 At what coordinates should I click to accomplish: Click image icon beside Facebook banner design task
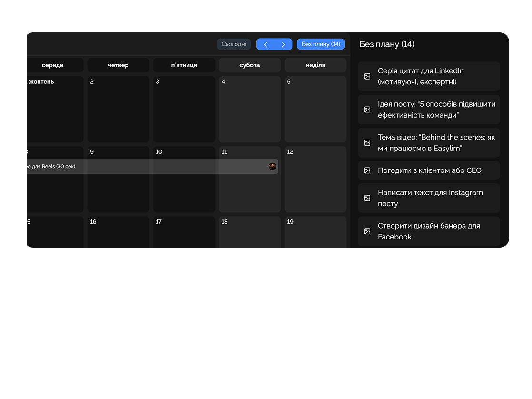click(367, 231)
